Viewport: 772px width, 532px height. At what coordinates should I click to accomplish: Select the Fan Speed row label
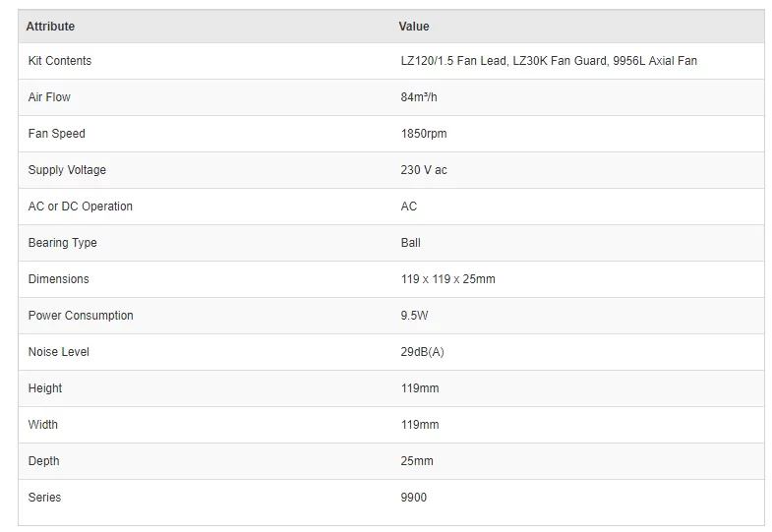coord(57,134)
